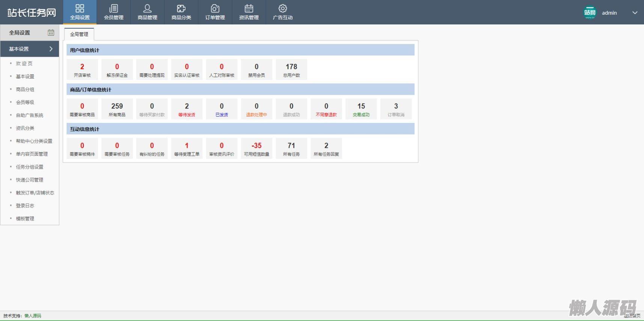Click the 审核资讯评价 stat card
Image resolution: width=644 pixels, height=321 pixels.
[x=222, y=148]
